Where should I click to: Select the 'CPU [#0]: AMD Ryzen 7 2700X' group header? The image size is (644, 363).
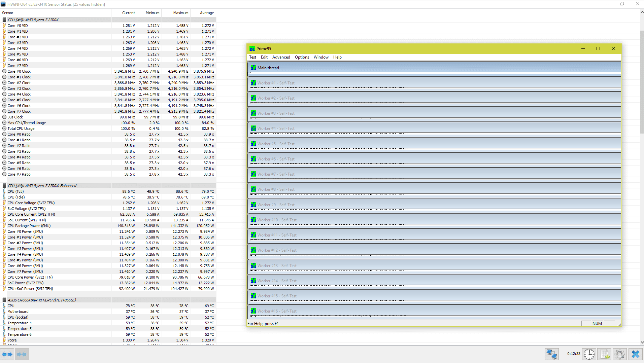click(x=108, y=20)
